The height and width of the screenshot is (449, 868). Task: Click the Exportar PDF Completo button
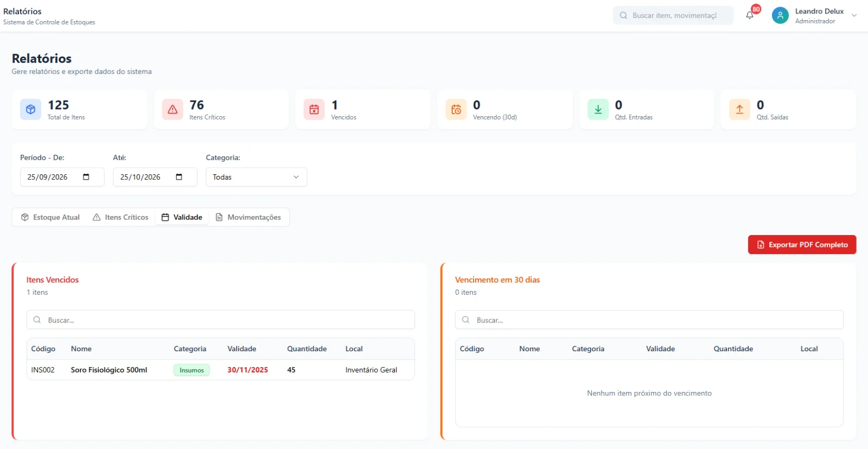802,245
